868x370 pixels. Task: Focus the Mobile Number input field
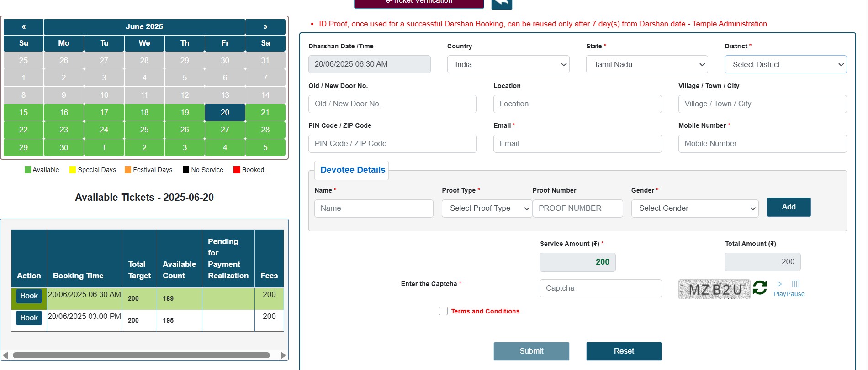[x=762, y=144]
